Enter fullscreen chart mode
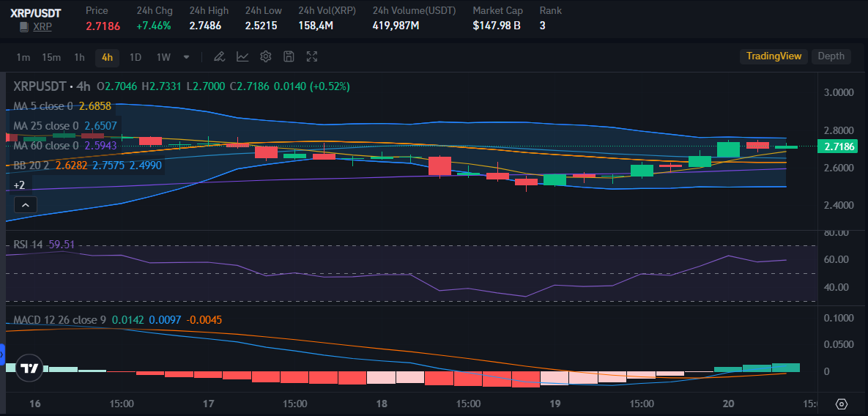Screen dimensions: 868x416 coord(311,56)
